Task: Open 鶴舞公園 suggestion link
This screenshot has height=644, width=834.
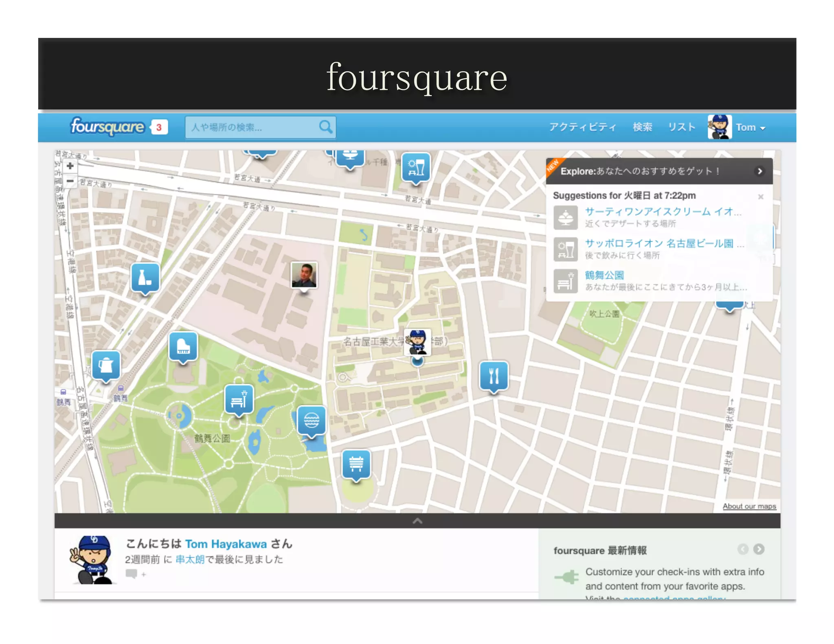Action: click(604, 275)
